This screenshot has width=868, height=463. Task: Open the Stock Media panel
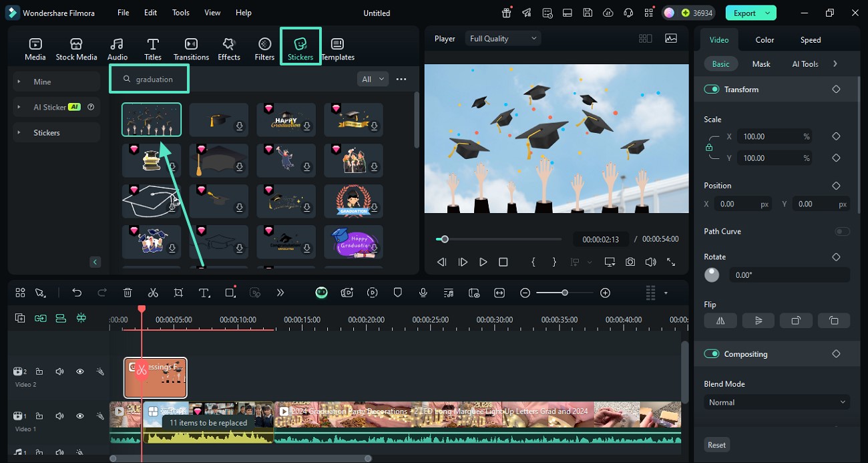click(76, 49)
